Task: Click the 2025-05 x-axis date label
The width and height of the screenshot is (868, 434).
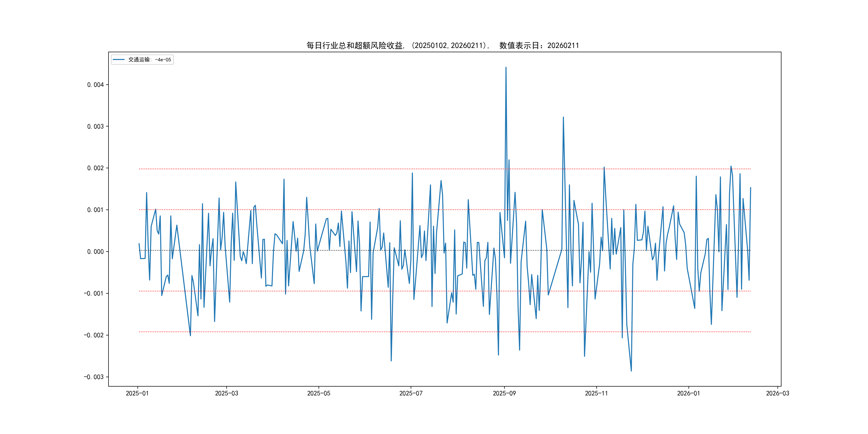Action: tap(319, 393)
